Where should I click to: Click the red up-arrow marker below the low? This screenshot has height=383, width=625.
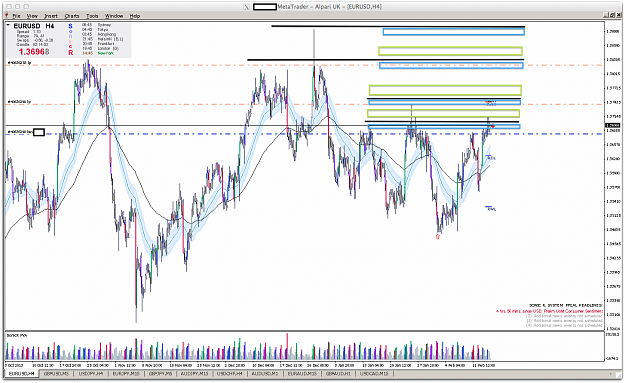[x=438, y=237]
